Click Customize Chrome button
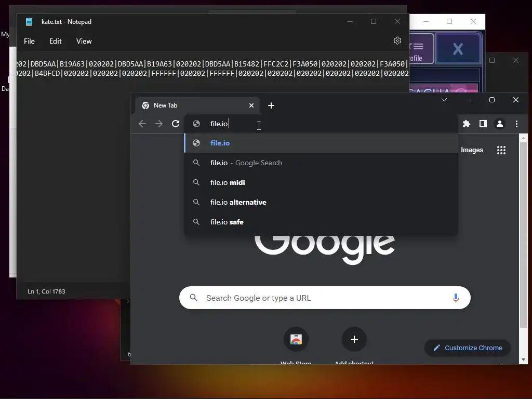The height and width of the screenshot is (399, 532). pyautogui.click(x=468, y=348)
